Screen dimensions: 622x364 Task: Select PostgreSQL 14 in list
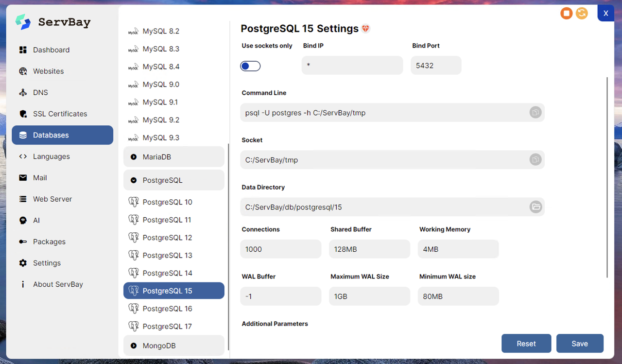(x=174, y=273)
